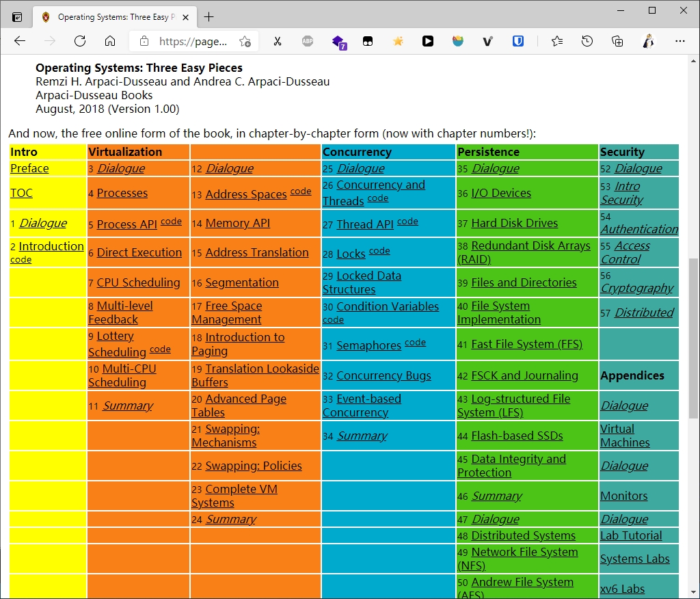Add page to favorites star-plus icon

coord(245,42)
